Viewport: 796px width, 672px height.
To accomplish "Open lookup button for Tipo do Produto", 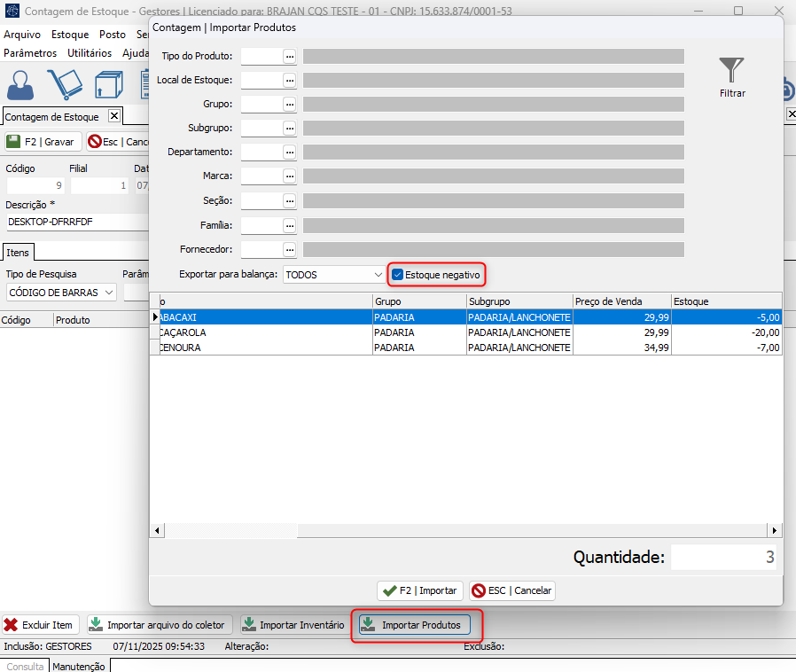I will pos(289,56).
